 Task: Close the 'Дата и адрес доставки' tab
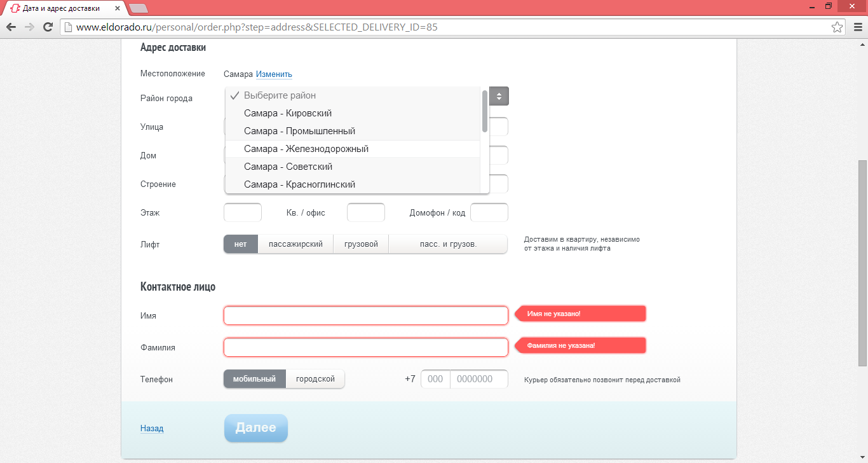pyautogui.click(x=118, y=8)
